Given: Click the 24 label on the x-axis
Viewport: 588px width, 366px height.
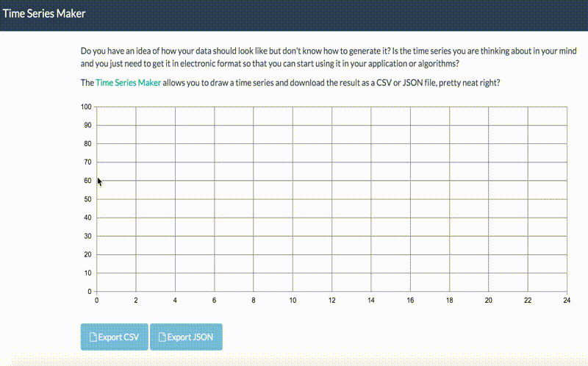Looking at the screenshot, I should coord(567,300).
